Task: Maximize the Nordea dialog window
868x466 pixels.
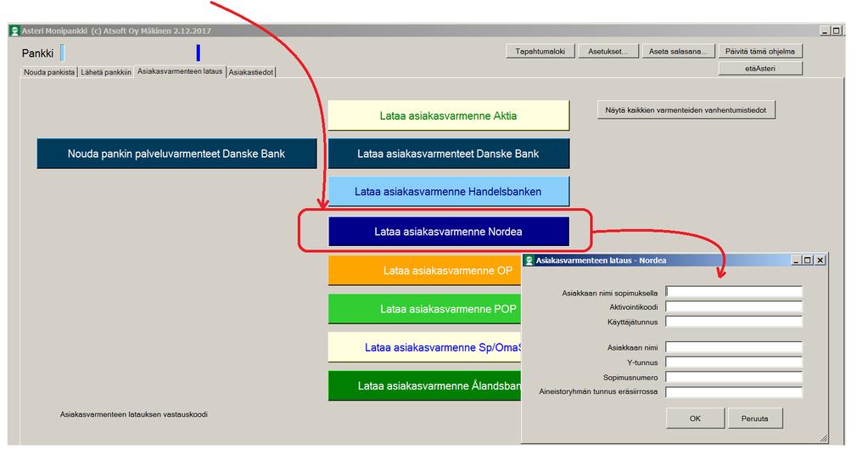Action: pos(808,260)
